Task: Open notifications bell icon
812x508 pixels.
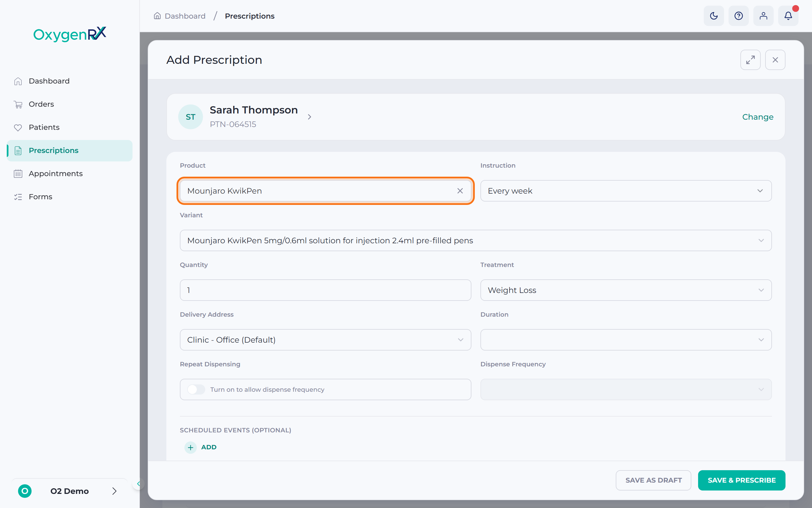Action: tap(788, 16)
